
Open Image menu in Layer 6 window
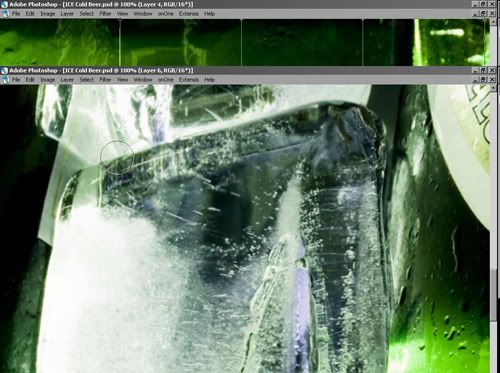tap(48, 80)
